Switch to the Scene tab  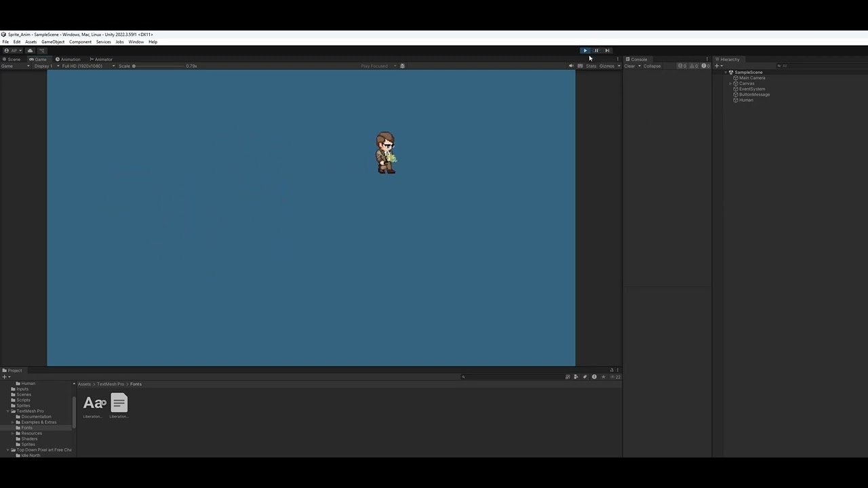(12, 59)
